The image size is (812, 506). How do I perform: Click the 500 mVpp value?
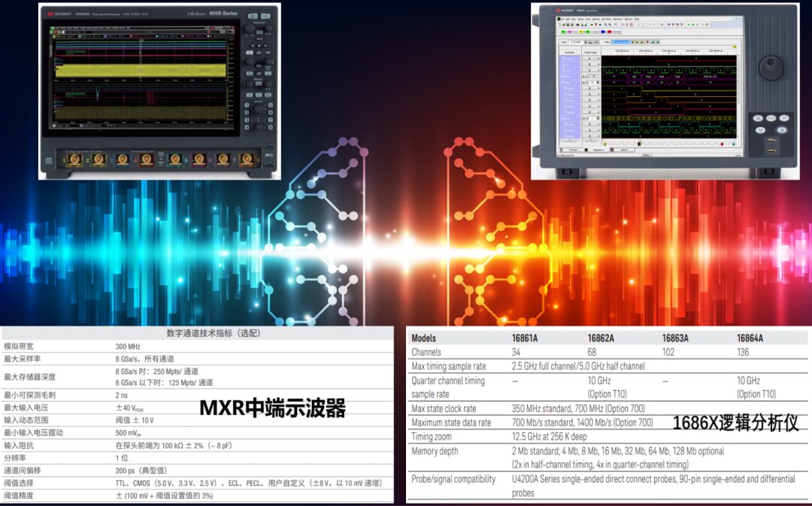point(129,433)
